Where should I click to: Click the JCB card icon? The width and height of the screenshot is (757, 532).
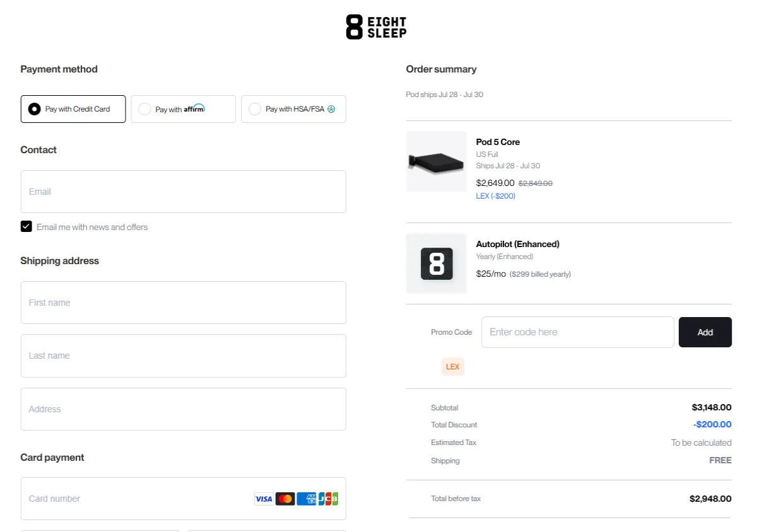coord(328,499)
